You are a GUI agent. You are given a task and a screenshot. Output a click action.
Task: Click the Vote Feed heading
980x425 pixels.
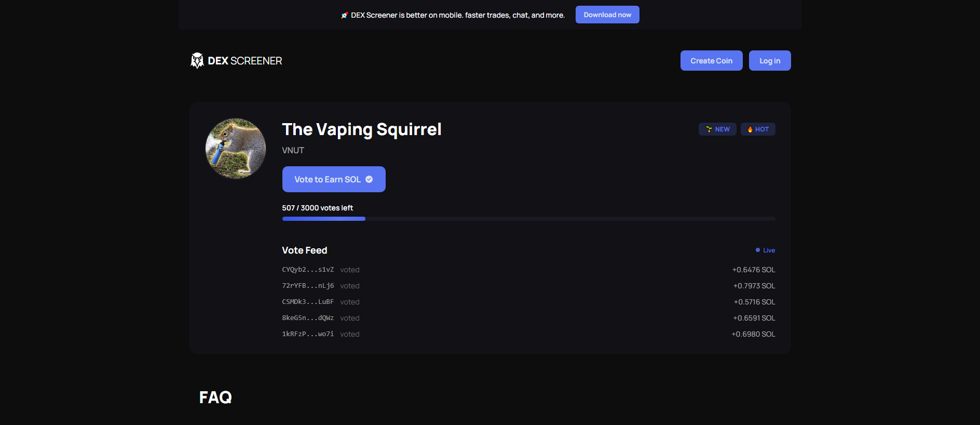pyautogui.click(x=305, y=250)
